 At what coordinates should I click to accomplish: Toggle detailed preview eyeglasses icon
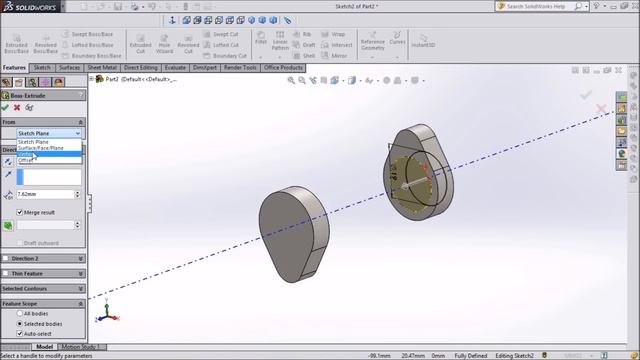[29, 107]
